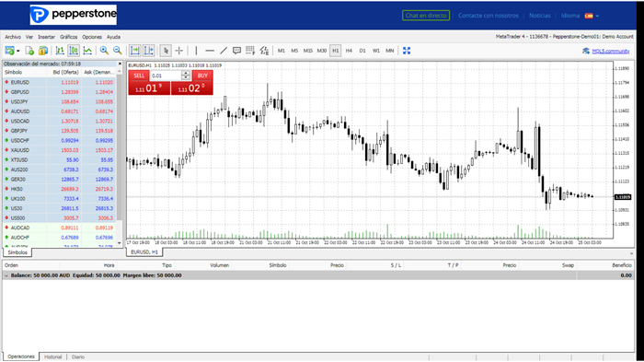Click the gold profiles icon in toolbar

(x=43, y=51)
